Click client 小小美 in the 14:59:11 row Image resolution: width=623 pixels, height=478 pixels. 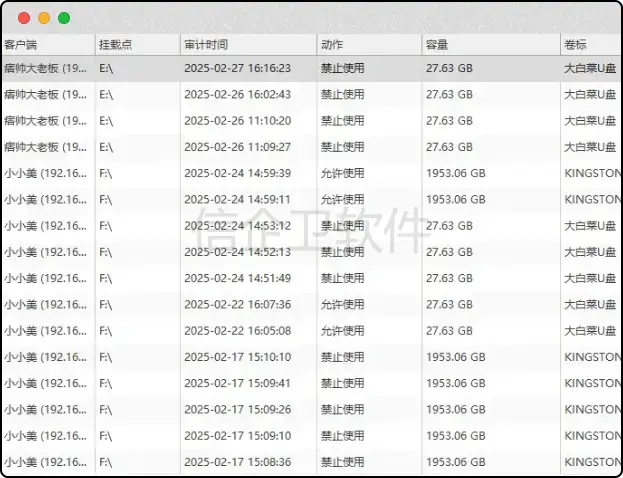coord(46,199)
